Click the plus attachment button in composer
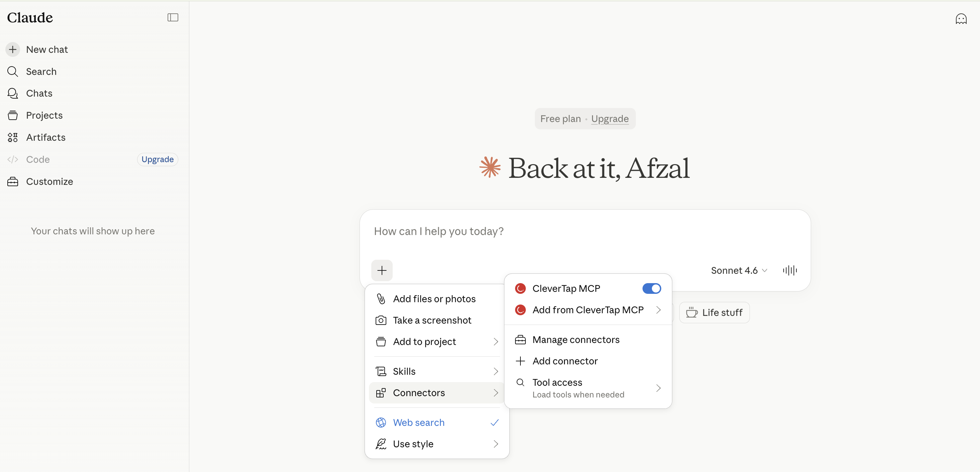The height and width of the screenshot is (472, 980). coord(382,270)
